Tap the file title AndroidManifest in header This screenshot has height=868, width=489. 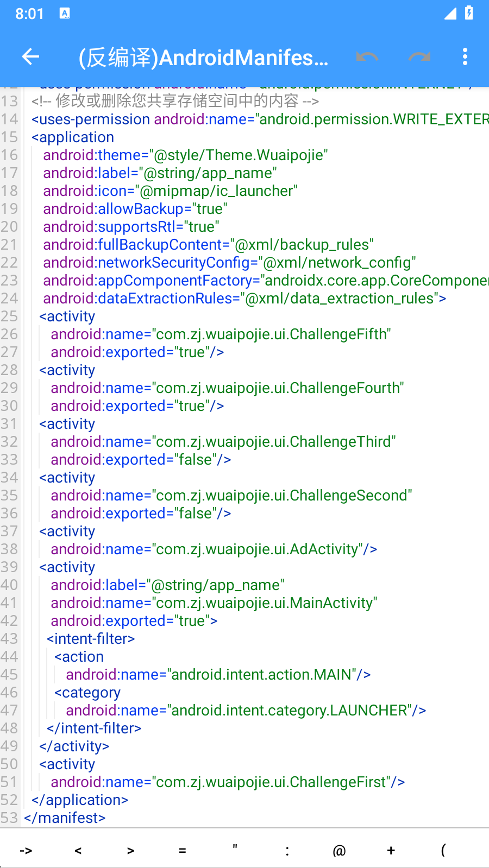pos(204,58)
